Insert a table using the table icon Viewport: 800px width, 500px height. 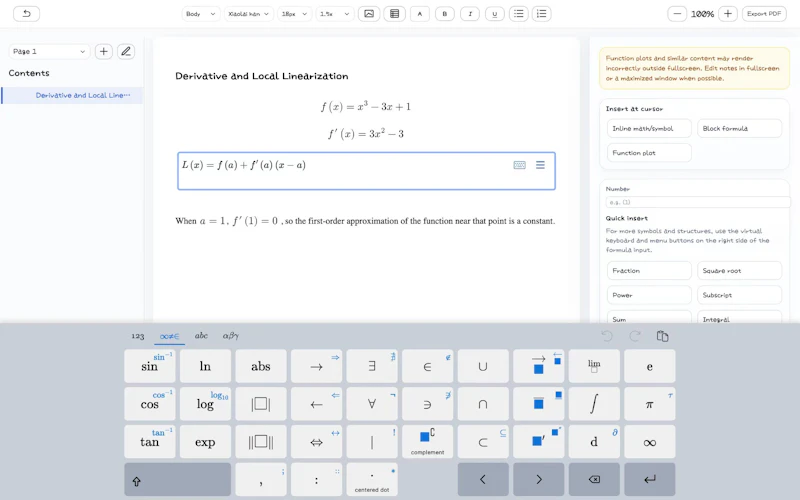394,14
